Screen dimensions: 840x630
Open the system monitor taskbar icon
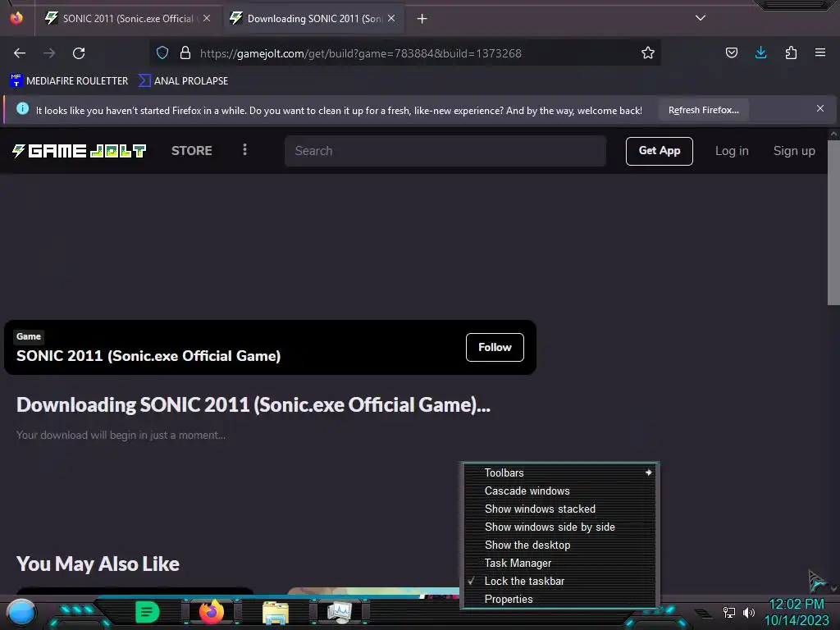point(340,612)
